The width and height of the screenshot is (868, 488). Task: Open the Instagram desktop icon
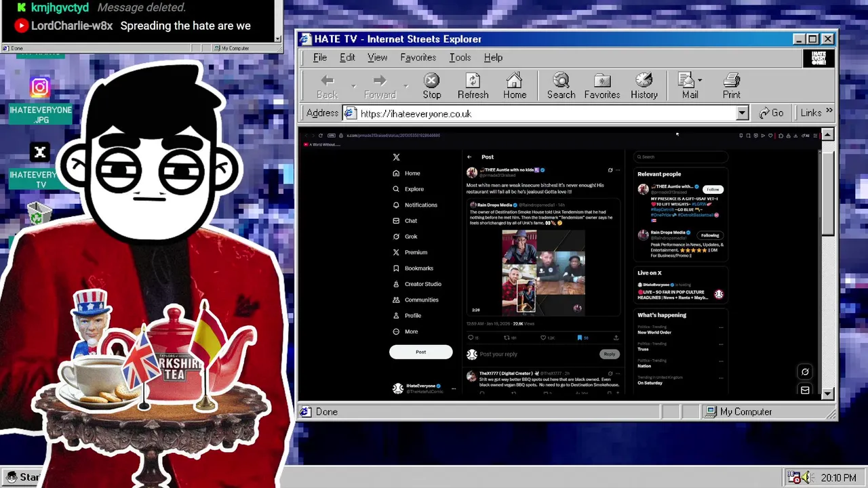(x=40, y=87)
